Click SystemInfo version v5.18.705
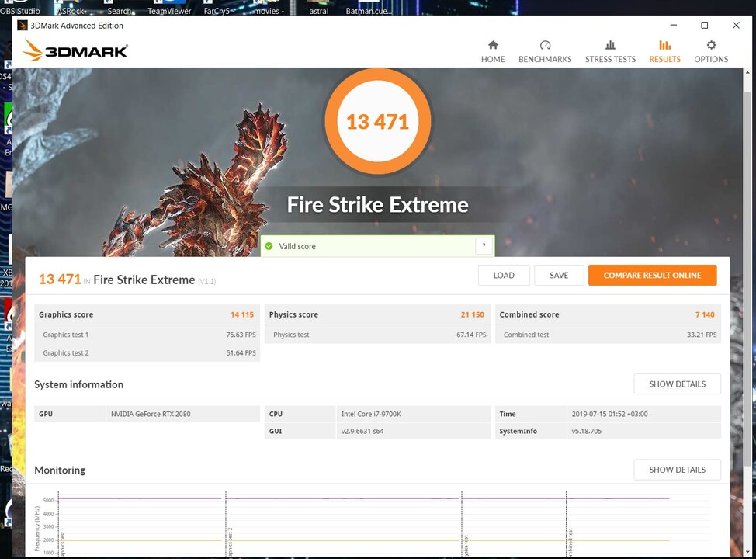Image resolution: width=756 pixels, height=559 pixels. click(586, 431)
